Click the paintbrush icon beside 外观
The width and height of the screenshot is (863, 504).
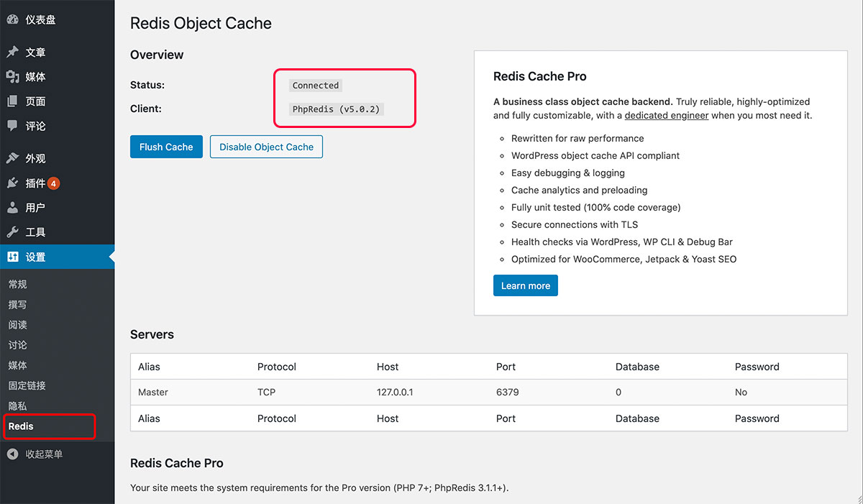tap(12, 158)
